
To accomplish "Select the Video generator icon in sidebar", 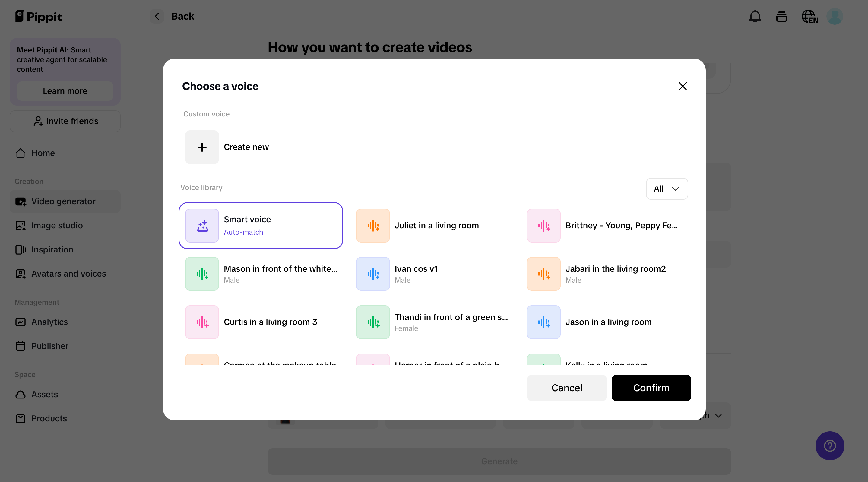I will coord(21,201).
